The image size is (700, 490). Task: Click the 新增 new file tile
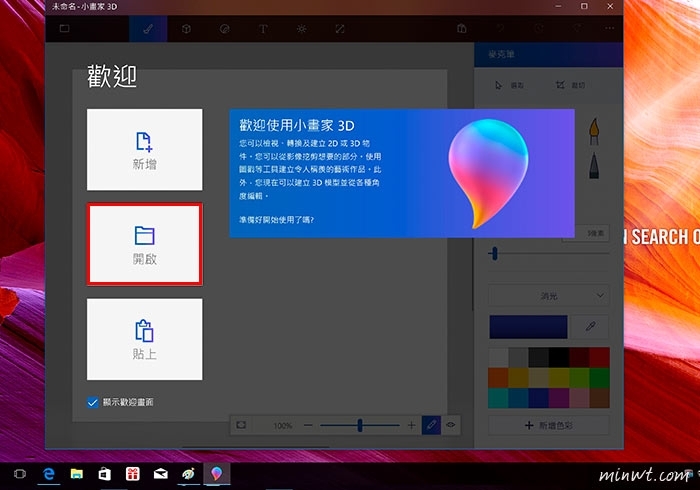click(x=144, y=150)
